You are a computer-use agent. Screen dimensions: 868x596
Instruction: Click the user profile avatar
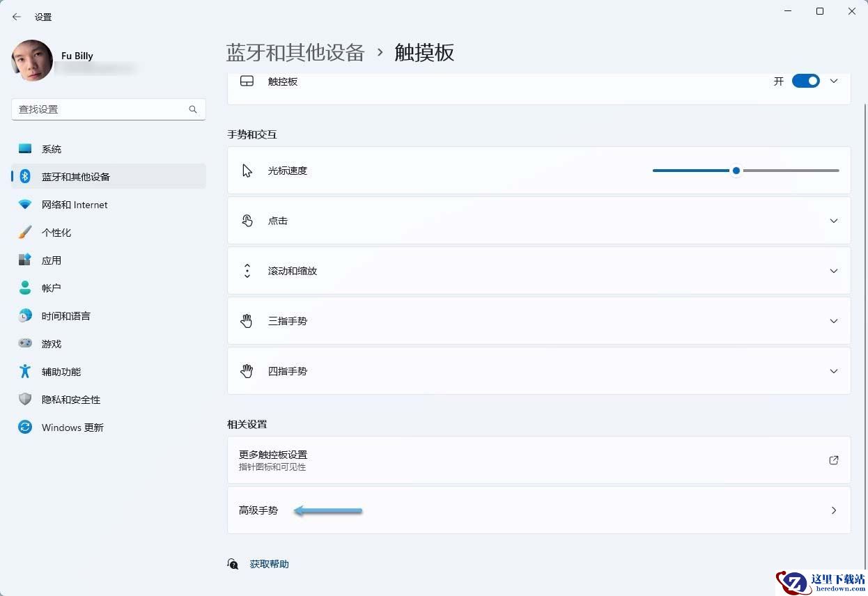point(32,61)
